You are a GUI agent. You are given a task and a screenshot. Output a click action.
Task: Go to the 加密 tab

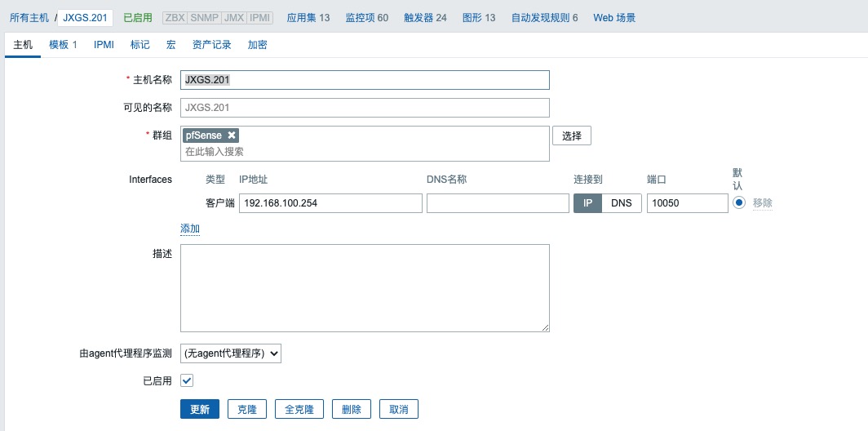click(x=257, y=45)
